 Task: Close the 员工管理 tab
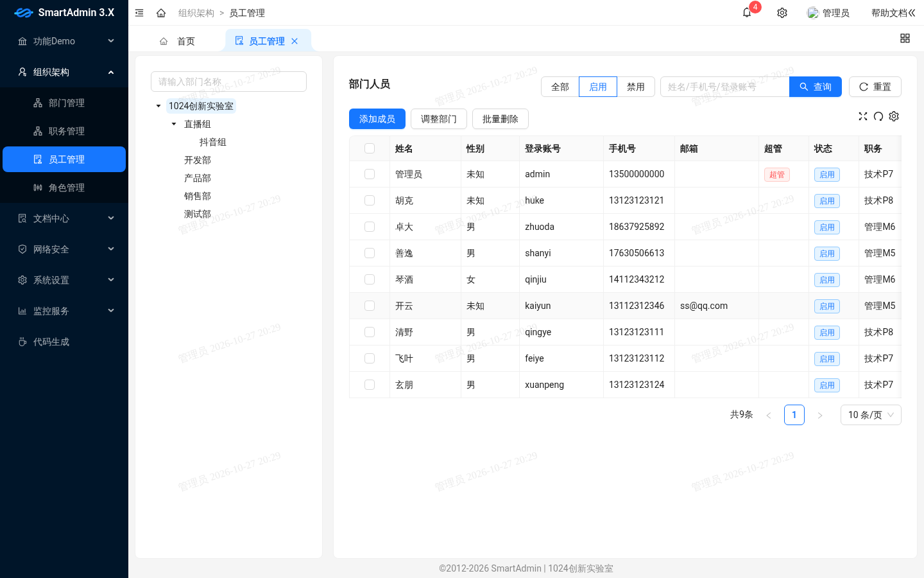click(295, 41)
